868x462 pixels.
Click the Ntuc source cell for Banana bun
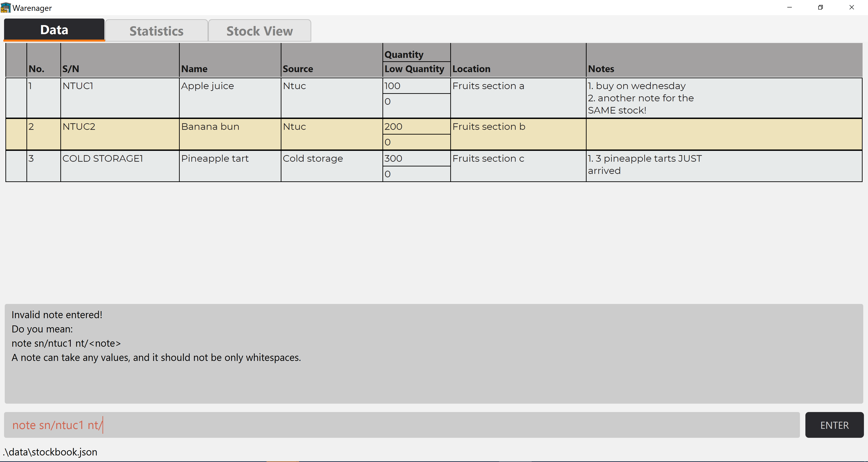[332, 134]
